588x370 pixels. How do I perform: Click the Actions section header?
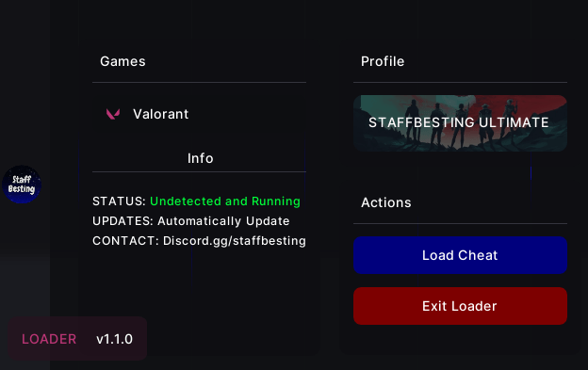pos(386,202)
